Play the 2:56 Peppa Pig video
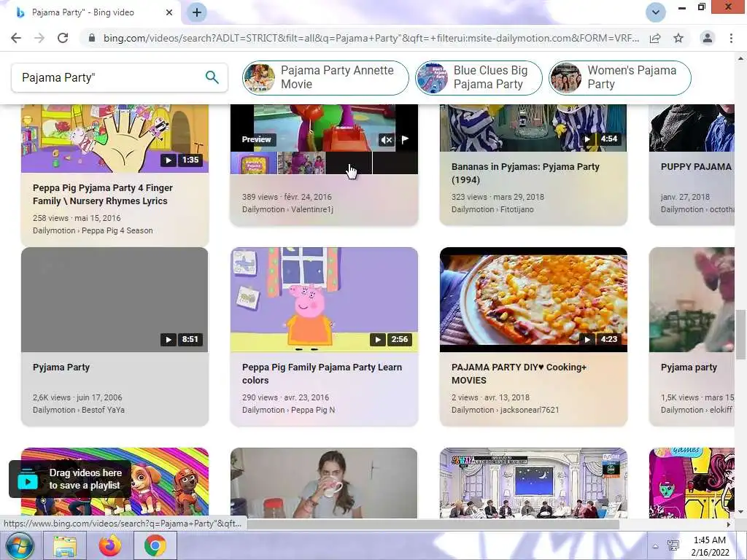747x560 pixels. click(377, 340)
